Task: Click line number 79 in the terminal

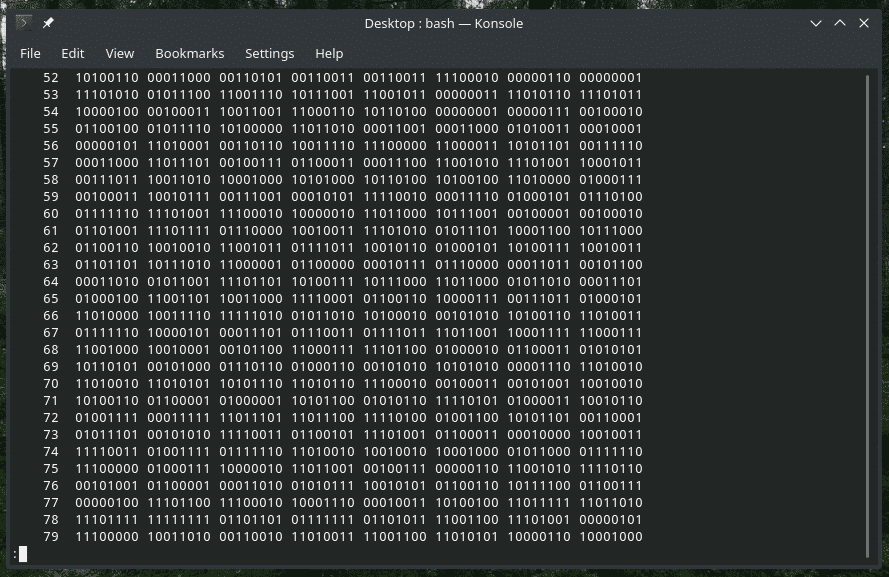Action: 51,537
